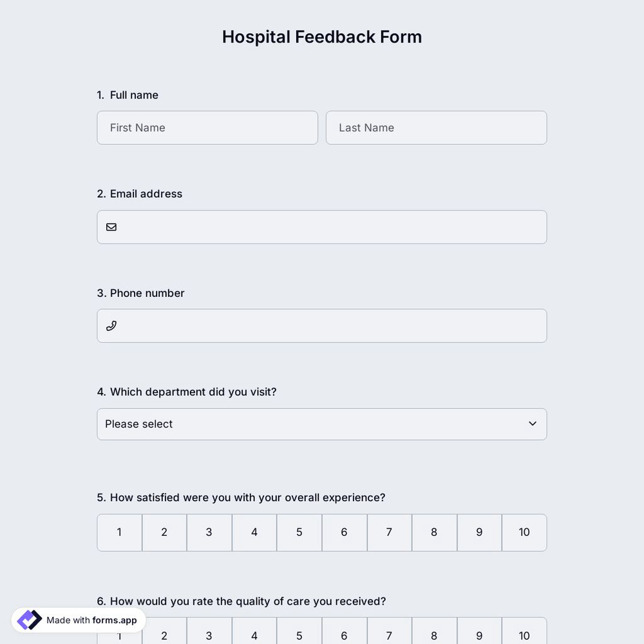
Task: Select rating 7 for overall experience
Action: coord(389,532)
